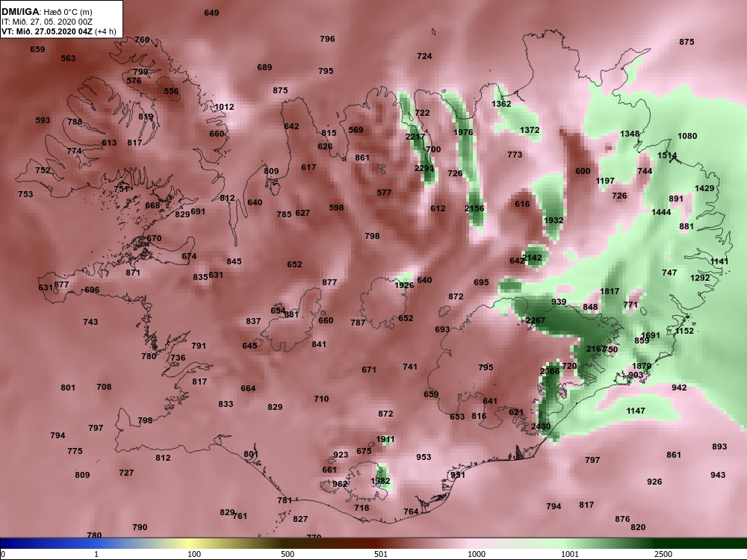
Task: Click the 743 value
Action: pos(90,322)
